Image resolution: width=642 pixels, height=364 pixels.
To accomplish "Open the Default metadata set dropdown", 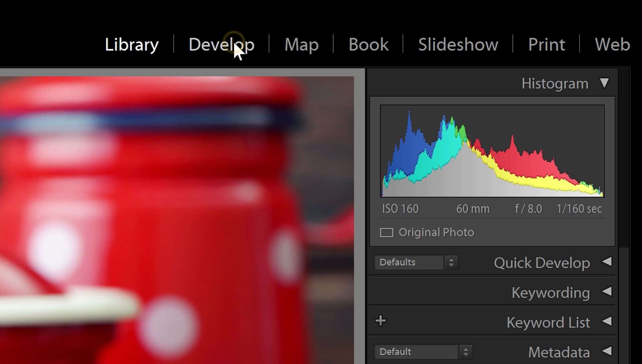I will (x=423, y=352).
